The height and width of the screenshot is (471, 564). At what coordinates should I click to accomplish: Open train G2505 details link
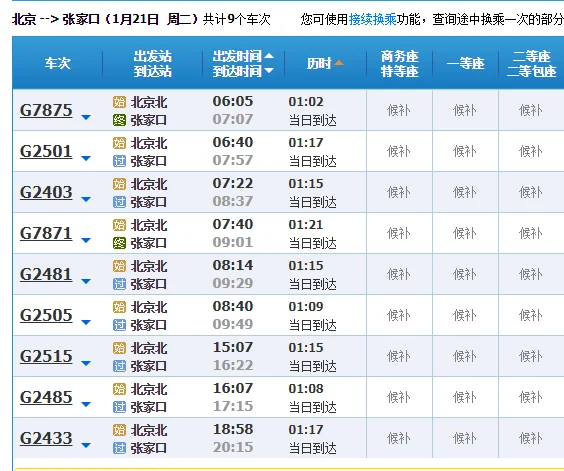46,315
